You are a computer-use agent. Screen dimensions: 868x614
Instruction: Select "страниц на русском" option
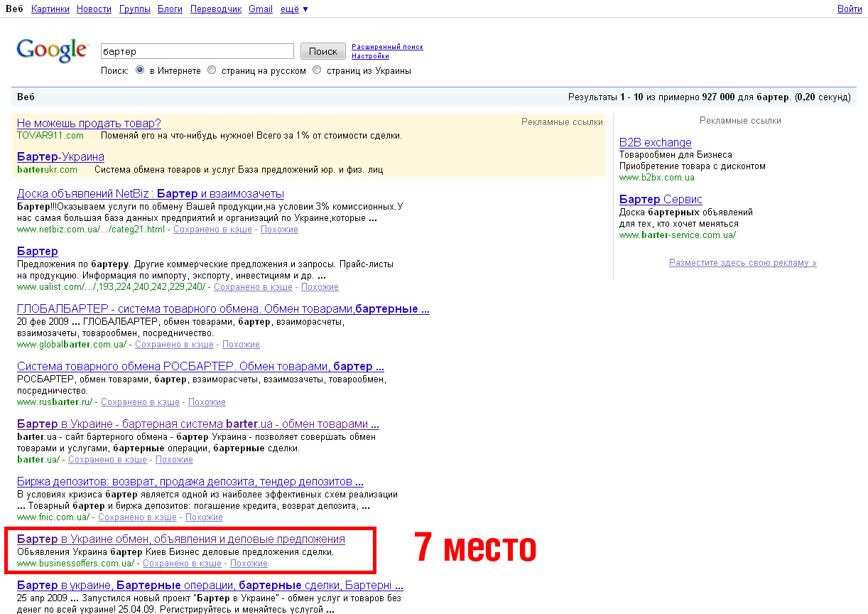(x=211, y=70)
